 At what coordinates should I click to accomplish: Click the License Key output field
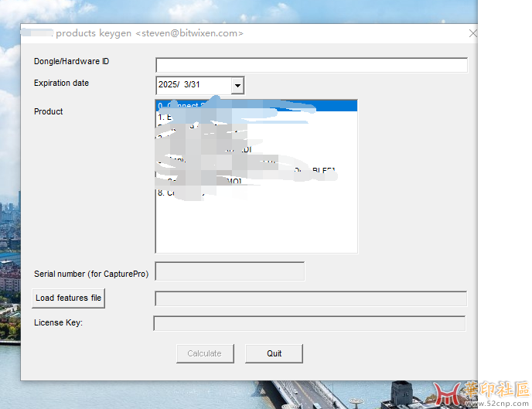309,323
